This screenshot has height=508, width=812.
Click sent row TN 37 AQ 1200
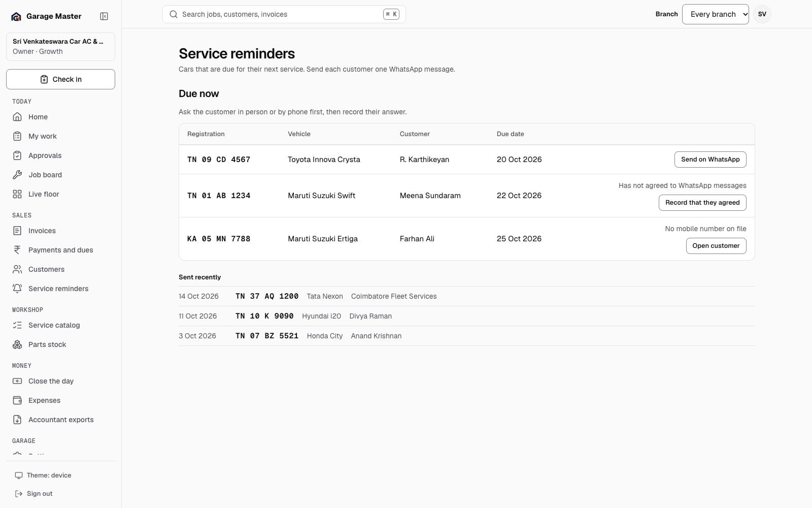coord(467,296)
